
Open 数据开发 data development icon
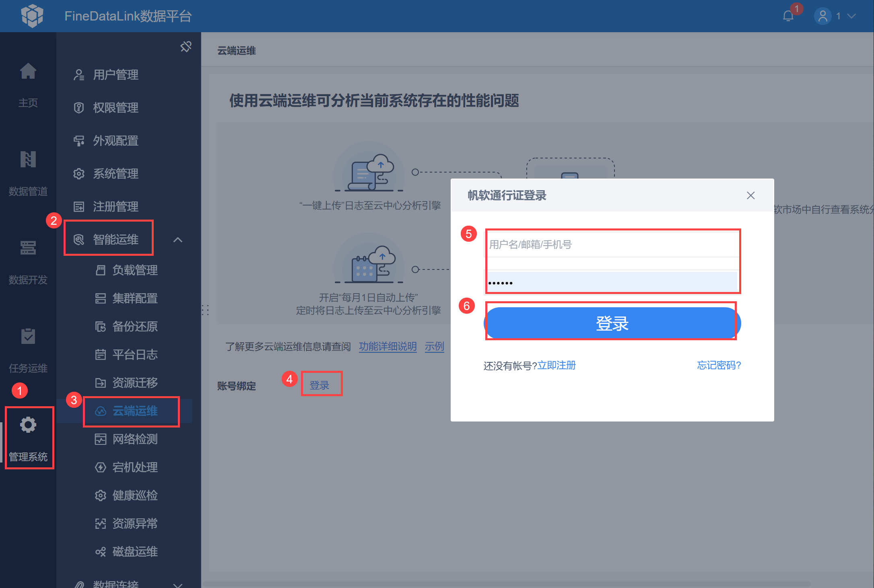coord(28,248)
